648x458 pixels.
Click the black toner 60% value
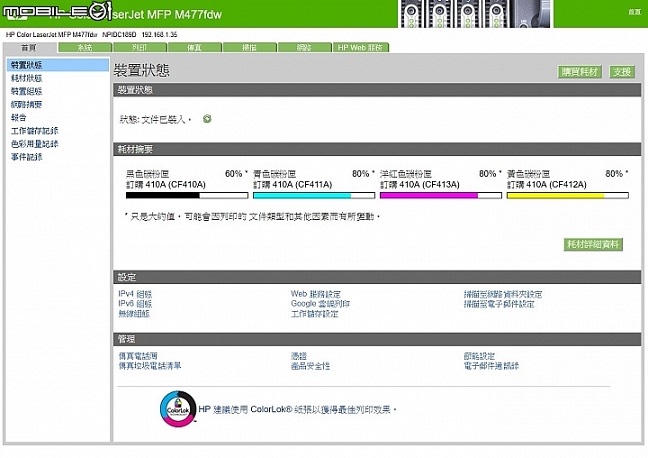[x=234, y=174]
